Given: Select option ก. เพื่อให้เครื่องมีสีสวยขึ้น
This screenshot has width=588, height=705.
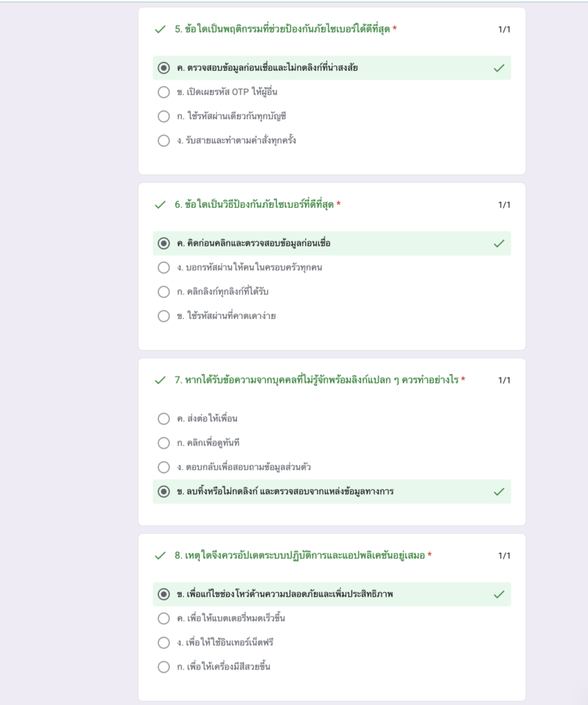Looking at the screenshot, I should (x=164, y=666).
